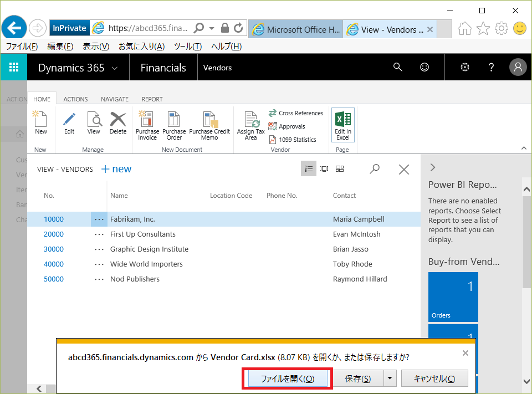
Task: Open Cross References in ribbon
Action: [296, 113]
